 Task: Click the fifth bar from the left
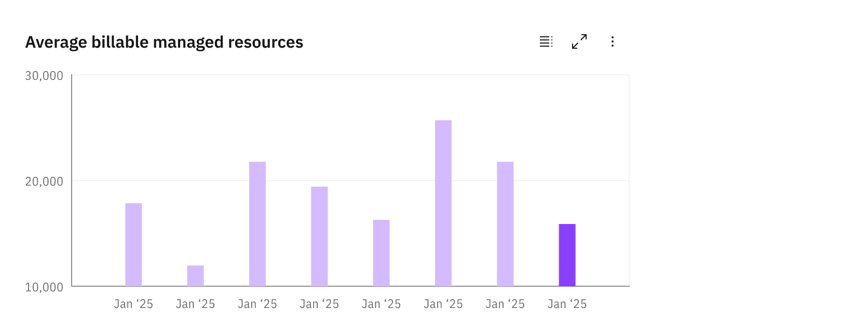click(x=382, y=253)
